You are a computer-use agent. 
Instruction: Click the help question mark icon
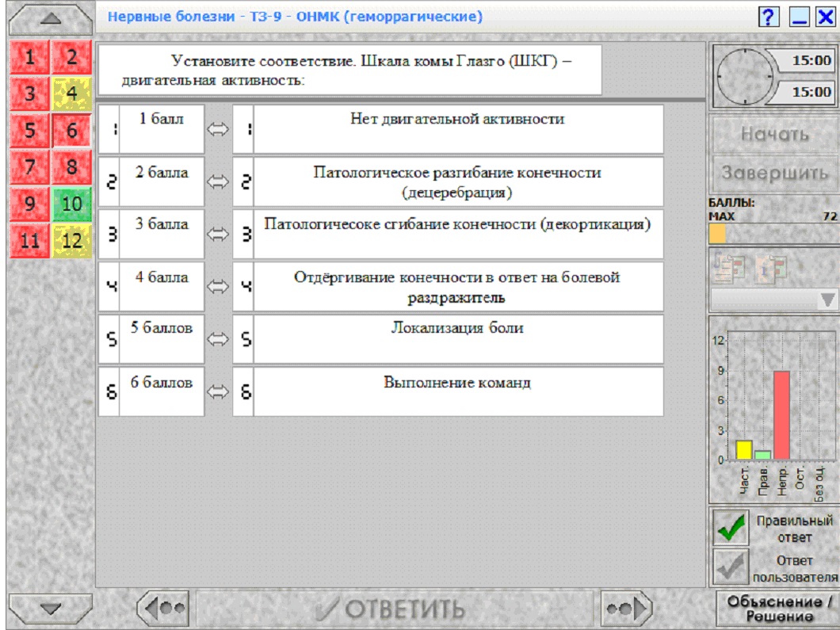coord(768,17)
